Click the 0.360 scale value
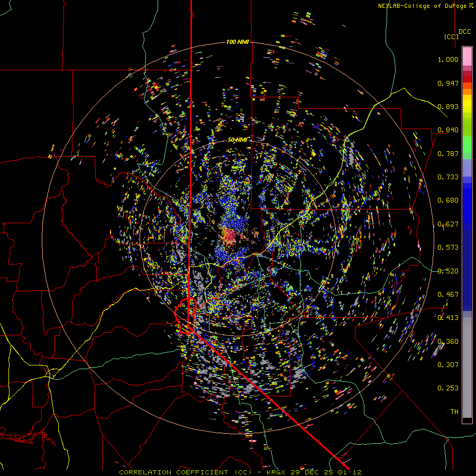The width and height of the screenshot is (476, 476). point(448,342)
